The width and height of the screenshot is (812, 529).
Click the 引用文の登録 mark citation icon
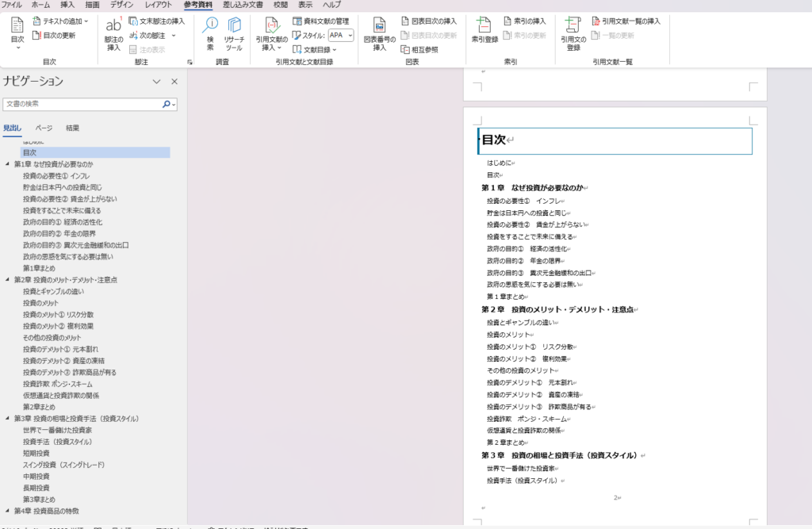pyautogui.click(x=573, y=32)
